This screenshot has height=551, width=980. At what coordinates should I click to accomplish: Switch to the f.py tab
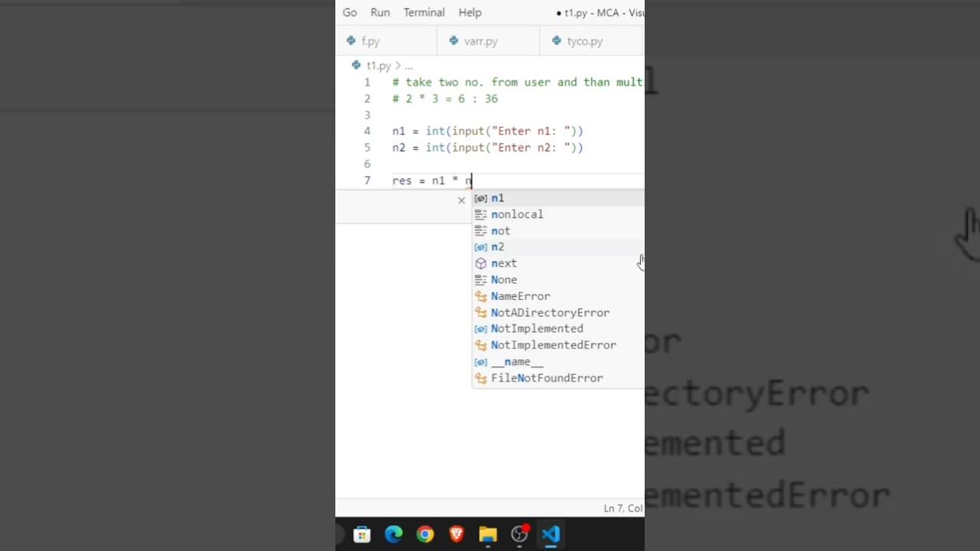pos(386,41)
